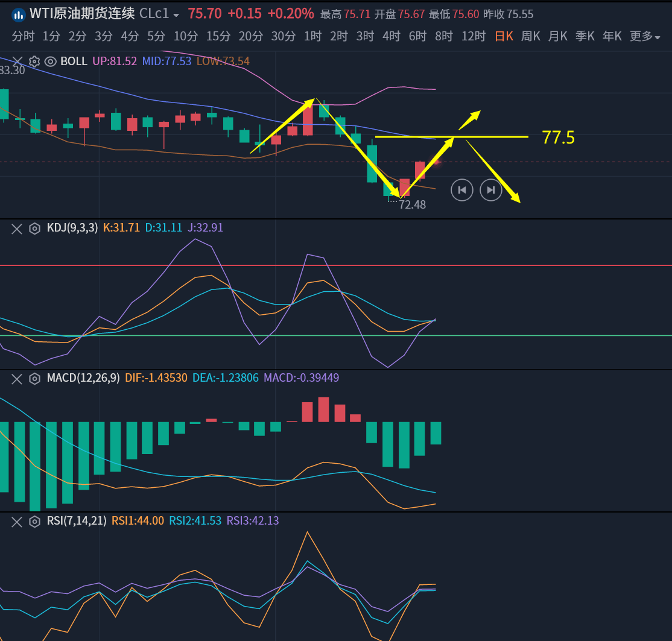Click the 开盘 75.67 open value
The height and width of the screenshot is (641, 672).
pyautogui.click(x=399, y=14)
